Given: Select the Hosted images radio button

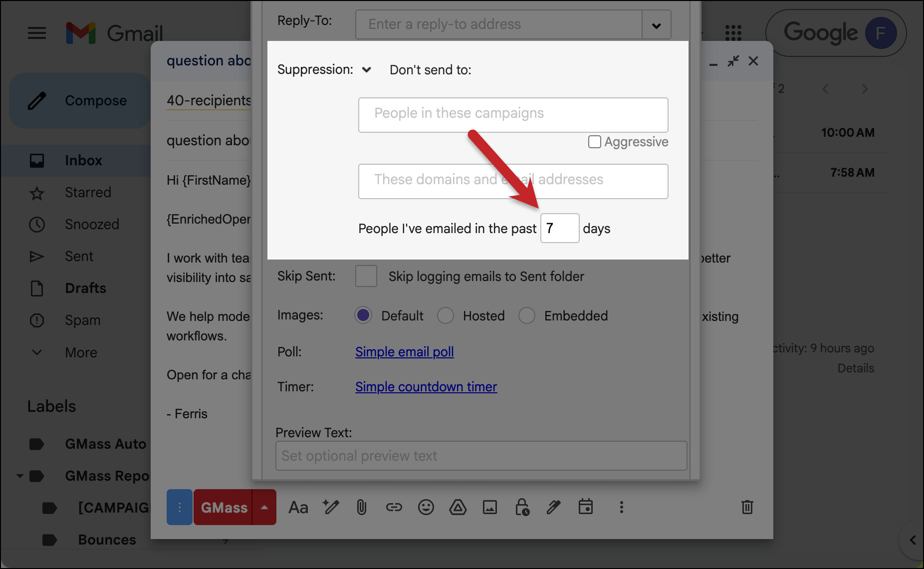Looking at the screenshot, I should (445, 315).
